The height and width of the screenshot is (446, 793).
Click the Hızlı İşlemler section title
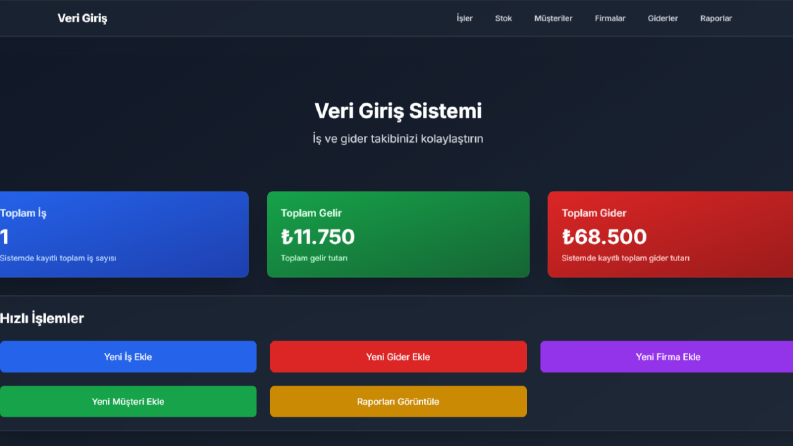[x=42, y=318]
